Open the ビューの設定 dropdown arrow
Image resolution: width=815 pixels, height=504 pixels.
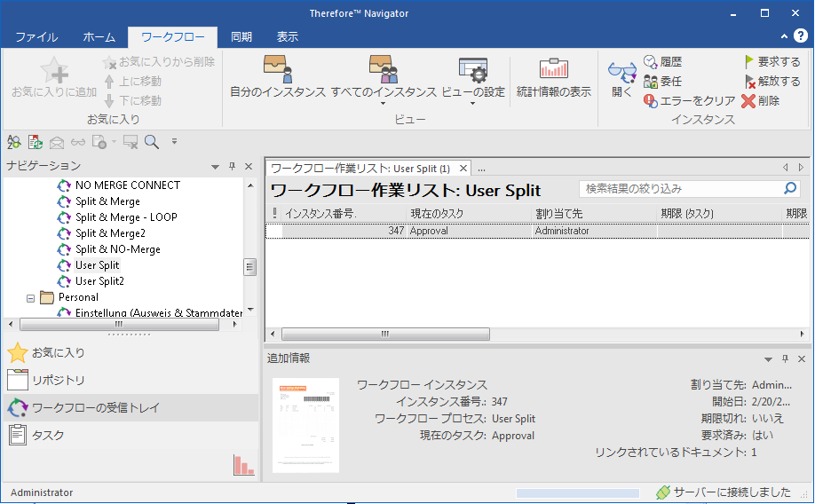tap(473, 104)
